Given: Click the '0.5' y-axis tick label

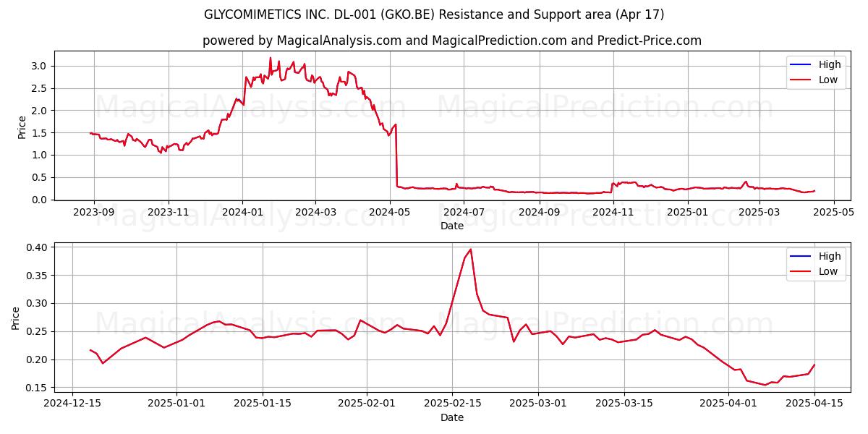Looking at the screenshot, I should coord(41,177).
